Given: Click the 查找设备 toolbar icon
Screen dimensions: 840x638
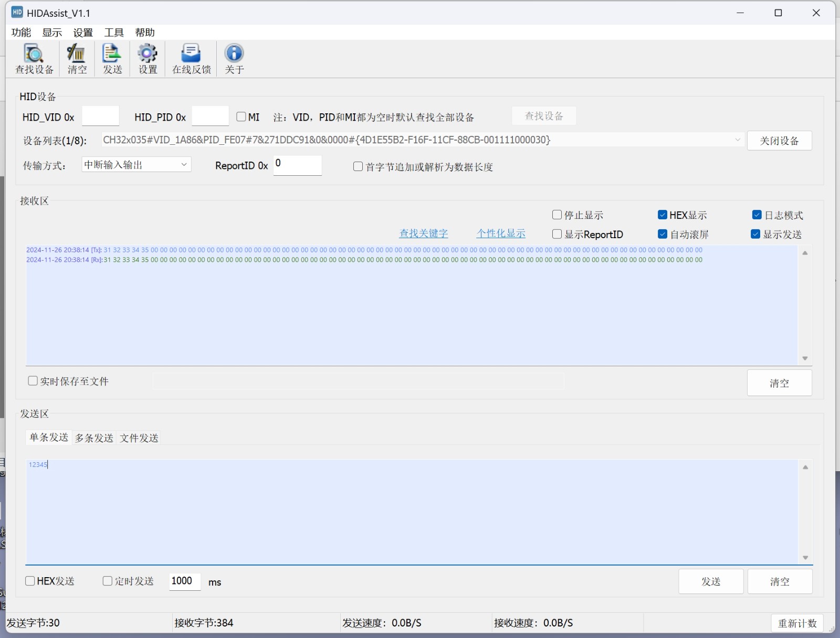Looking at the screenshot, I should point(34,59).
